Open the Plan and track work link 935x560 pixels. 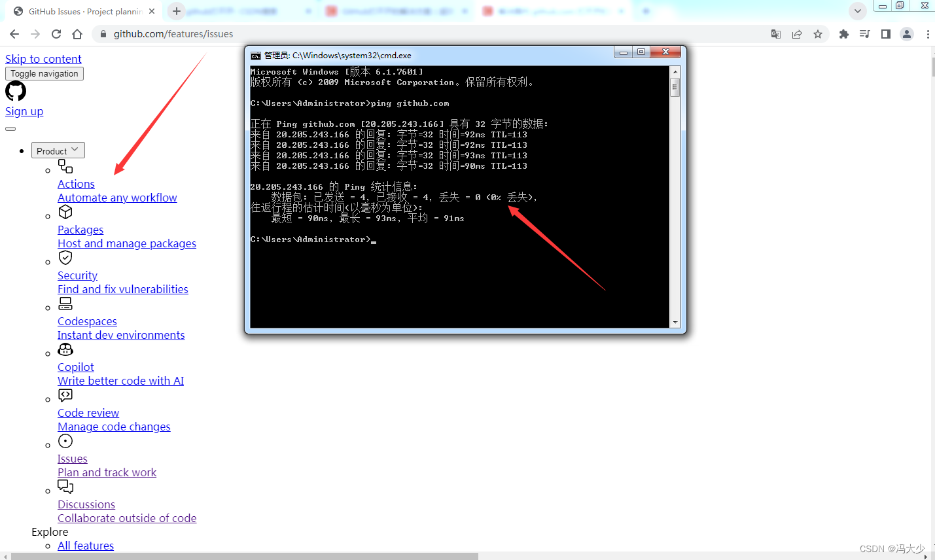[x=107, y=472]
